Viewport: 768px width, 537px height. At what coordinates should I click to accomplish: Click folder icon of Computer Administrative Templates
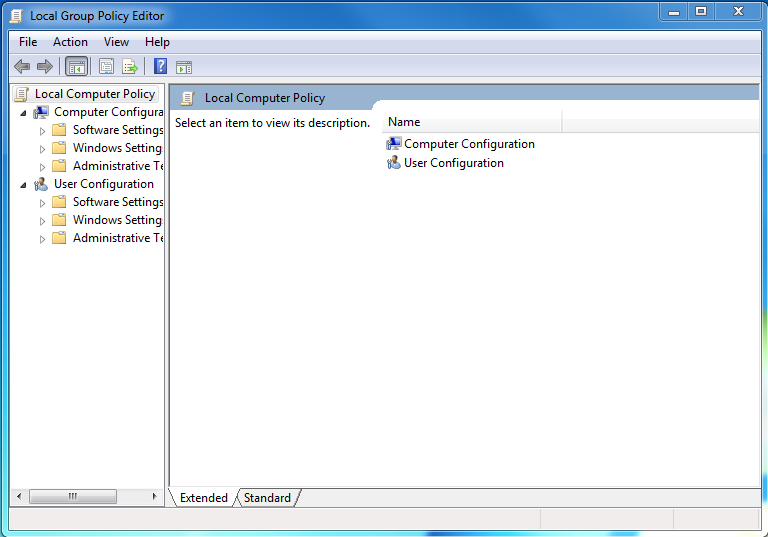click(59, 166)
